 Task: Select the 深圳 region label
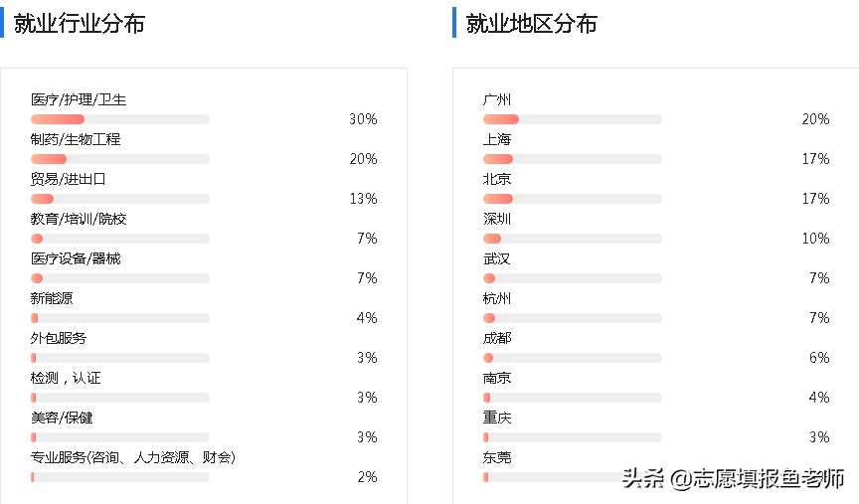tap(497, 220)
